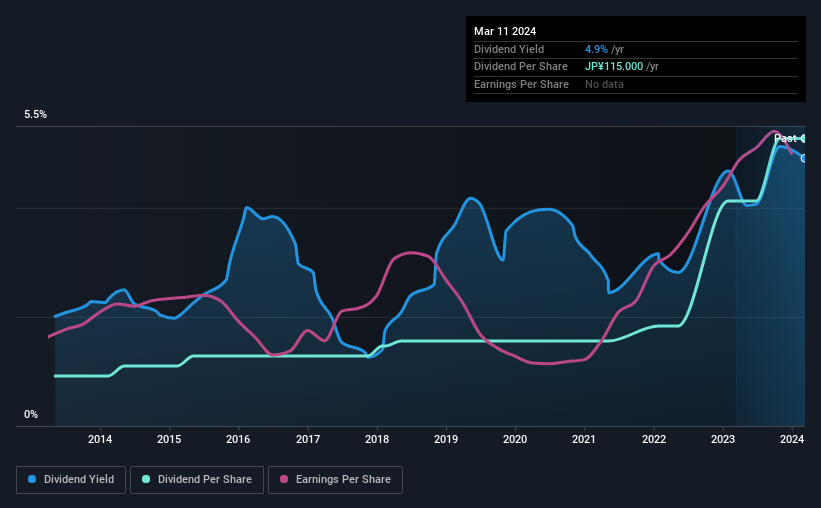Click the blue Dividend Yield legend dot
Image resolution: width=821 pixels, height=508 pixels.
(x=32, y=479)
